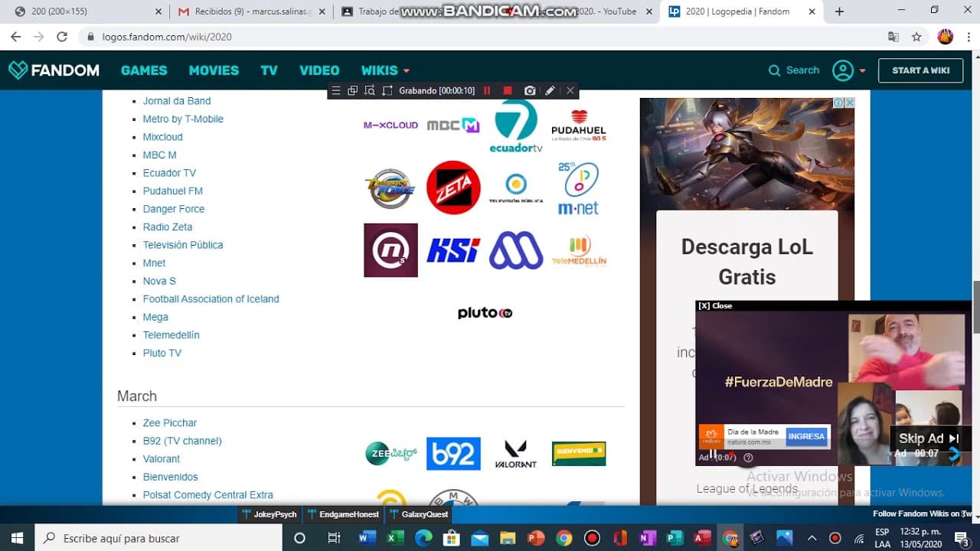Screen dimensions: 980x551
Task: Click the page vertical scrollbar thumb
Action: click(x=976, y=307)
